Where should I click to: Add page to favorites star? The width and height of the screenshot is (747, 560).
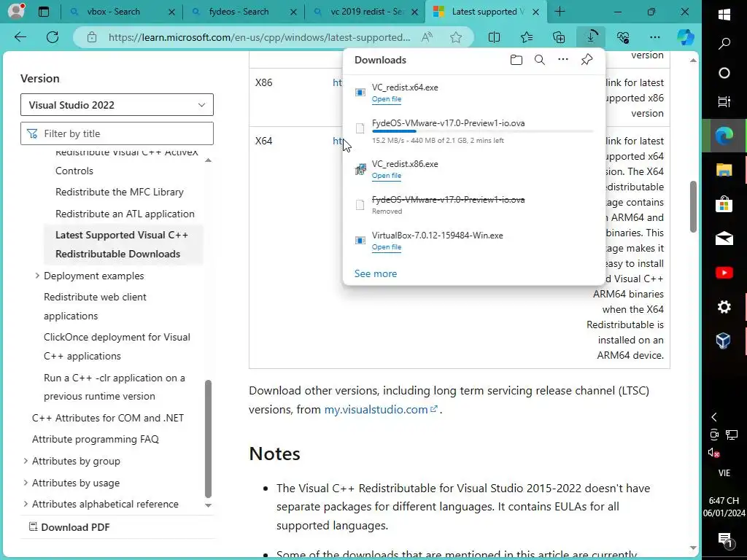(456, 37)
